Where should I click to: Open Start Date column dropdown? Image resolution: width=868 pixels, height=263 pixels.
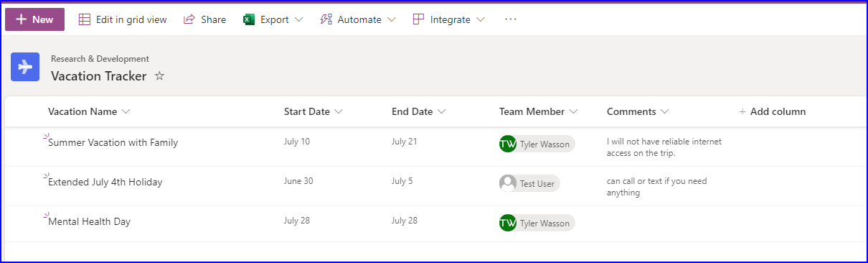(339, 111)
